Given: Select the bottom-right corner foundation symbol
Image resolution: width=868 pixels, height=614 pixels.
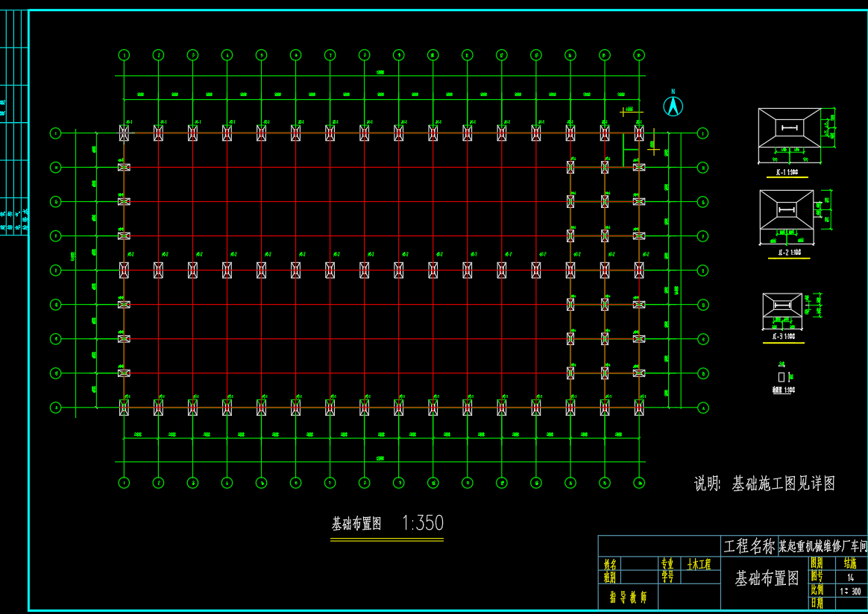Looking at the screenshot, I should (x=639, y=408).
